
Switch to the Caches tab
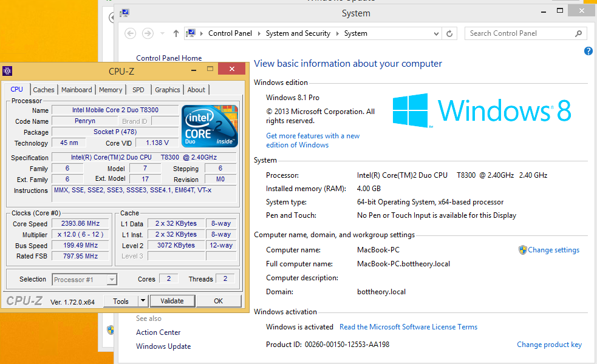(x=44, y=90)
